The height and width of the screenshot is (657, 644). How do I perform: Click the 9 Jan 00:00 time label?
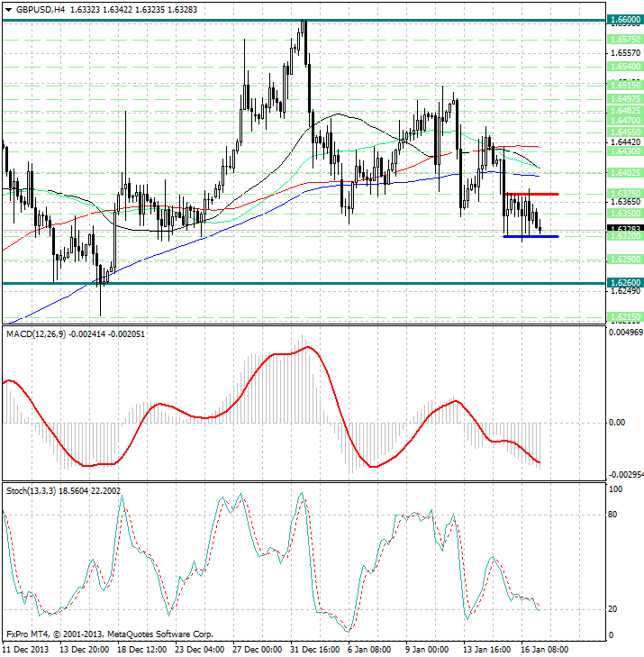[x=428, y=650]
